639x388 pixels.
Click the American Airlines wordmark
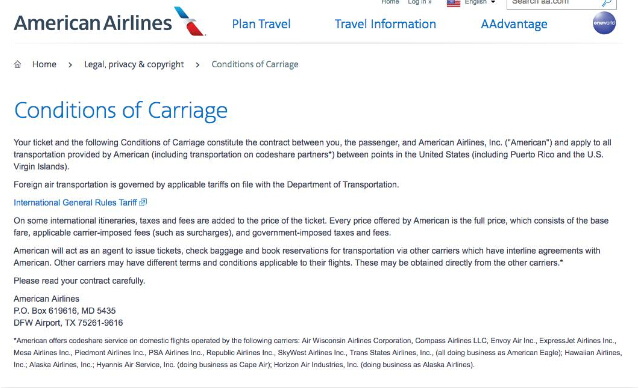[x=93, y=23]
